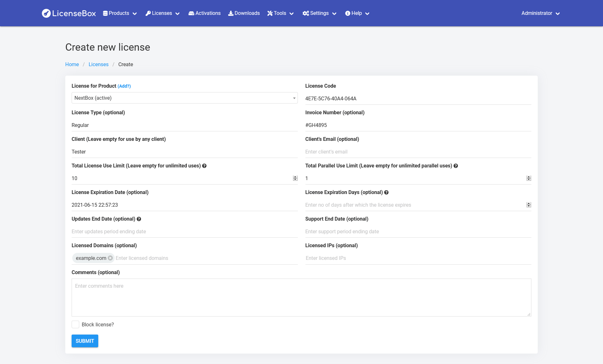Click the Tools wrench icon
Image resolution: width=603 pixels, height=364 pixels.
(270, 13)
